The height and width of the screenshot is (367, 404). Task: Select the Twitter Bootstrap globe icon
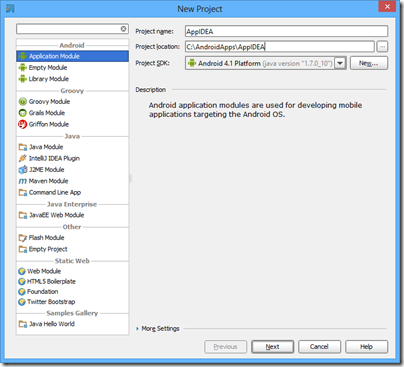(x=22, y=302)
